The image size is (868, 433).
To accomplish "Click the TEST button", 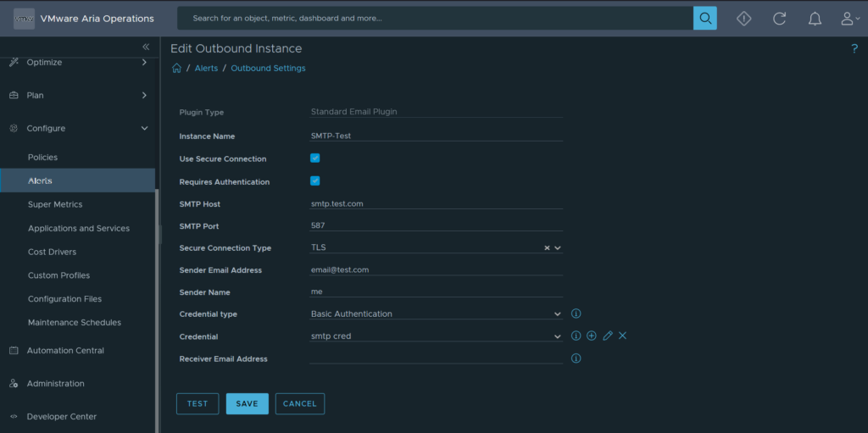I will click(x=198, y=403).
